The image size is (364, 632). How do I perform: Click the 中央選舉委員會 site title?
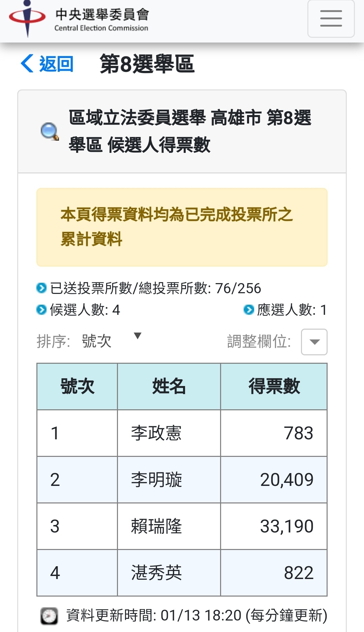[102, 14]
